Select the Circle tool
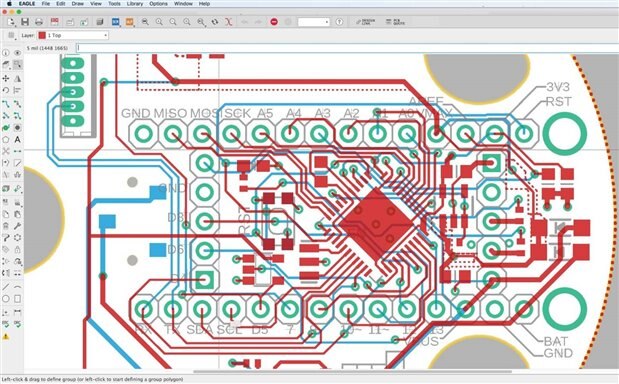The width and height of the screenshot is (619, 384). coord(6,299)
